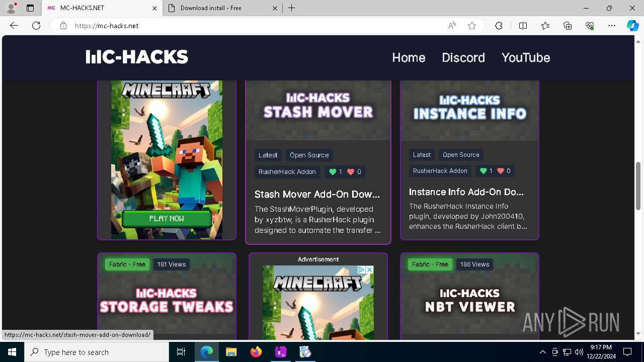Click Fabric - Free tag on NBT Viewer card
This screenshot has height=362, width=644.
(430, 264)
